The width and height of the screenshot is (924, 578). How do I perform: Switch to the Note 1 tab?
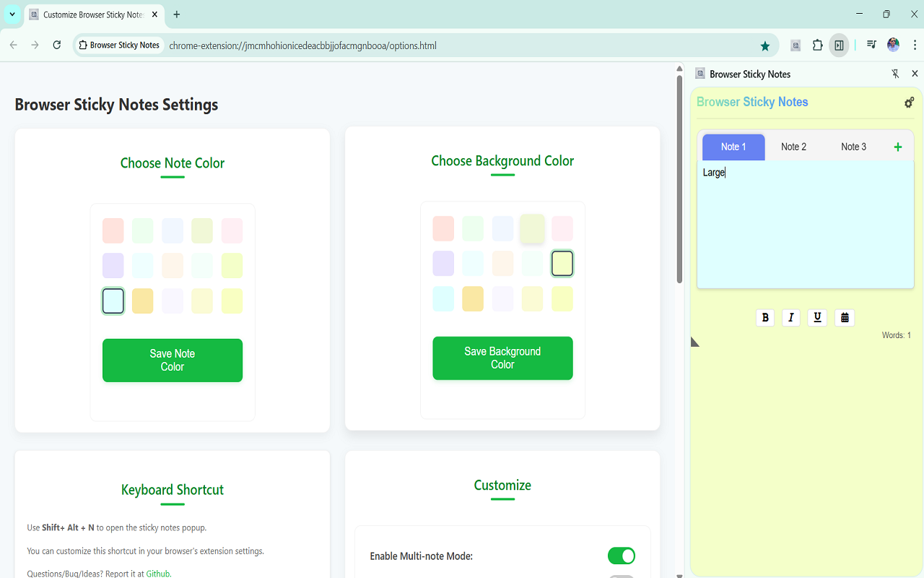(733, 147)
